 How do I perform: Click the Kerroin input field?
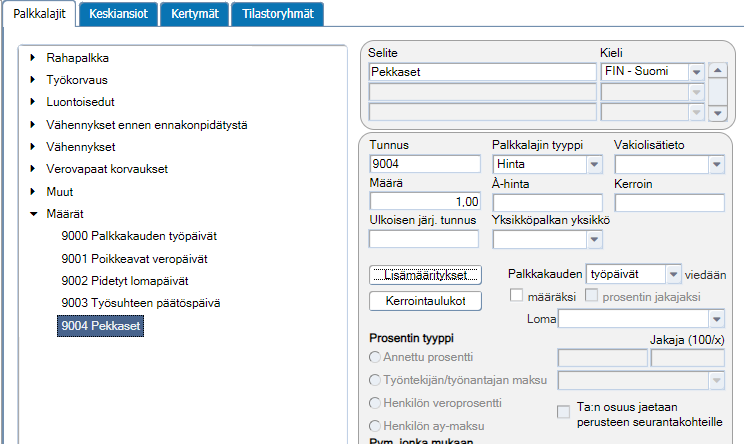(x=670, y=203)
